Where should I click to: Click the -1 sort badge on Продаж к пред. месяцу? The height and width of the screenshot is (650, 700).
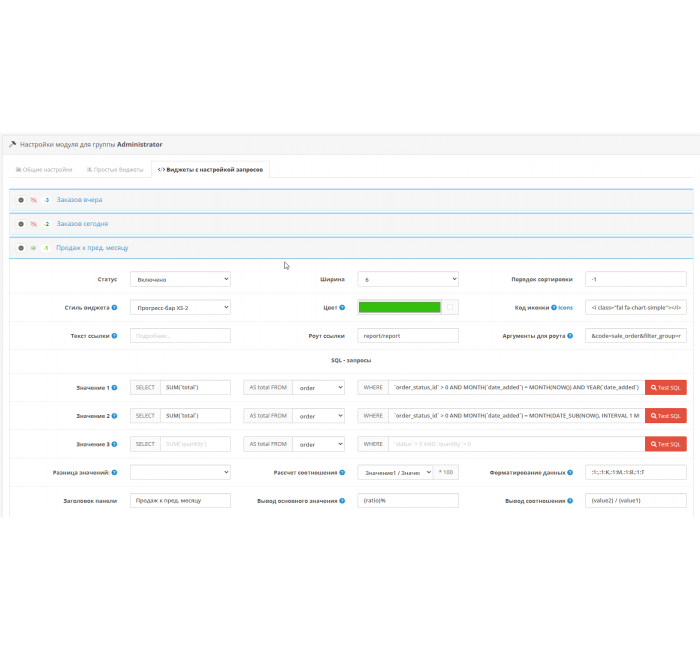tap(46, 248)
